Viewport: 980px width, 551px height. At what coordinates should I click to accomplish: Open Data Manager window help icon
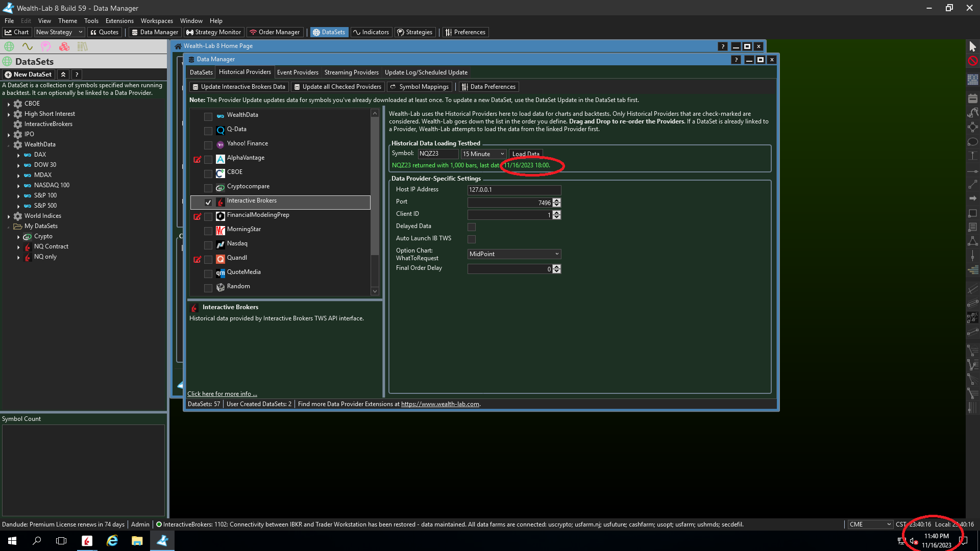click(x=736, y=60)
